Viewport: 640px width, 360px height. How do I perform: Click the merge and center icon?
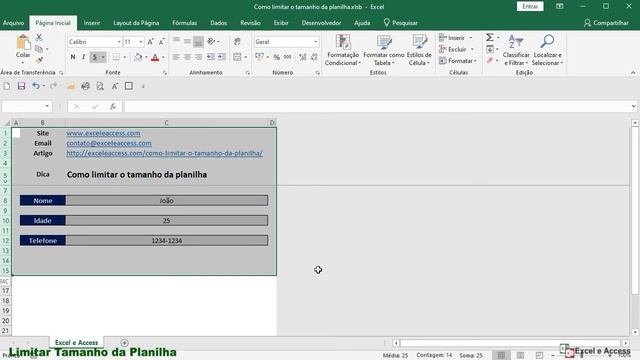pos(237,57)
